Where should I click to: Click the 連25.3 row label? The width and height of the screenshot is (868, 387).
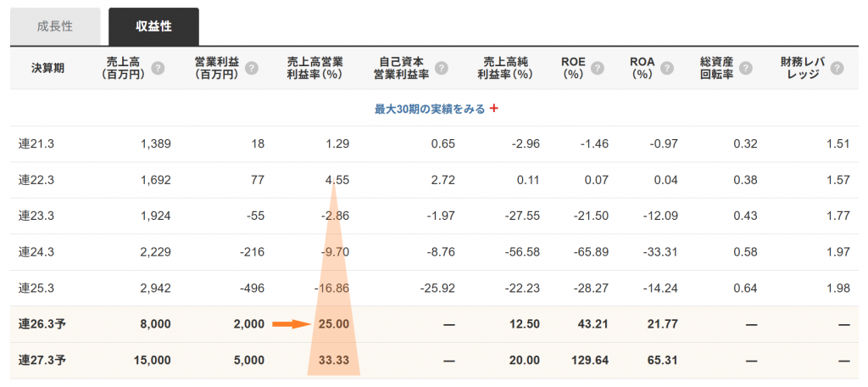(x=36, y=289)
